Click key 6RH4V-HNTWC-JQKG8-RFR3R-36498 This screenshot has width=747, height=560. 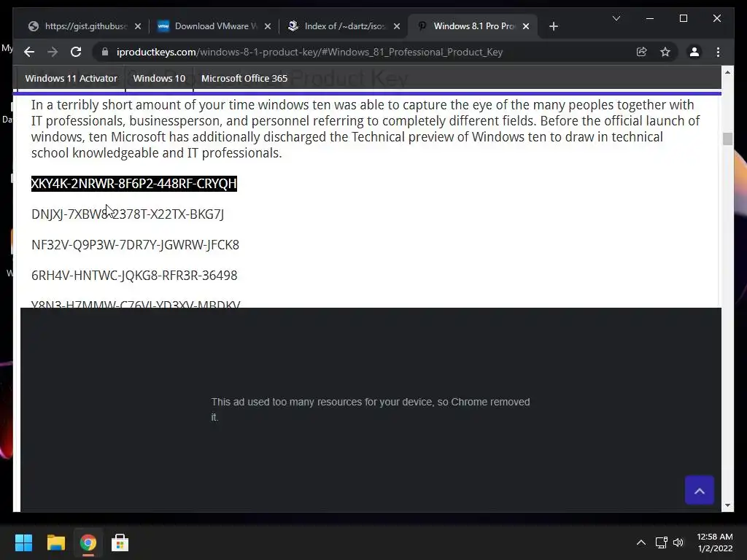point(134,275)
